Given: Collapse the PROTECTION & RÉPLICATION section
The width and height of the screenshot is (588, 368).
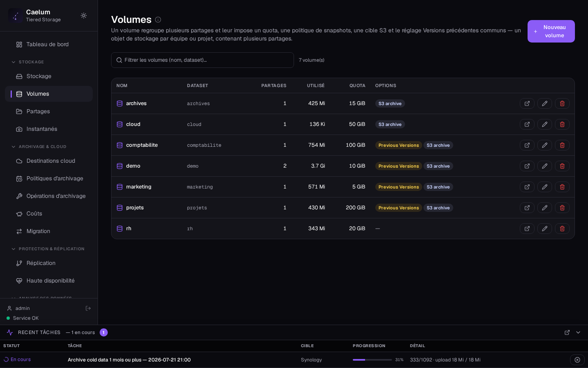Looking at the screenshot, I should click(x=48, y=249).
